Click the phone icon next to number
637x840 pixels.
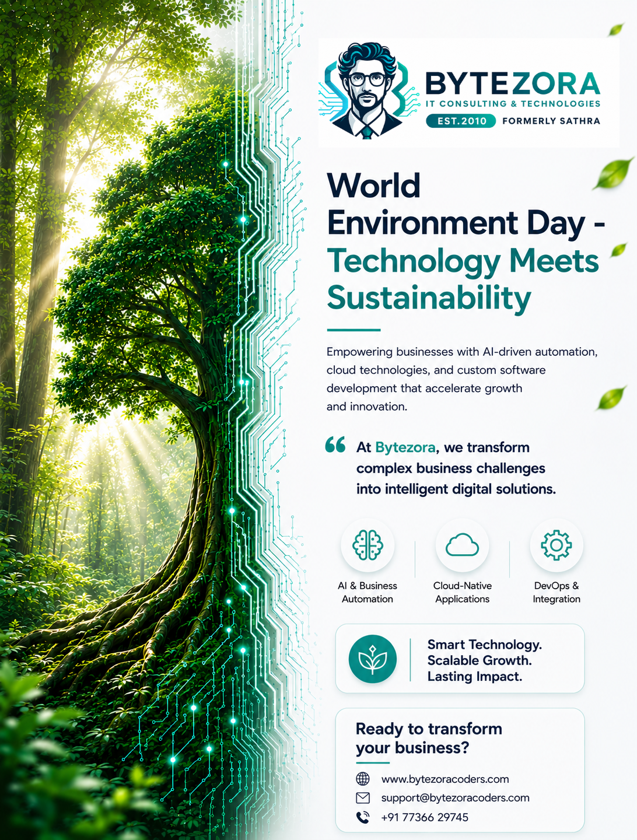click(363, 817)
